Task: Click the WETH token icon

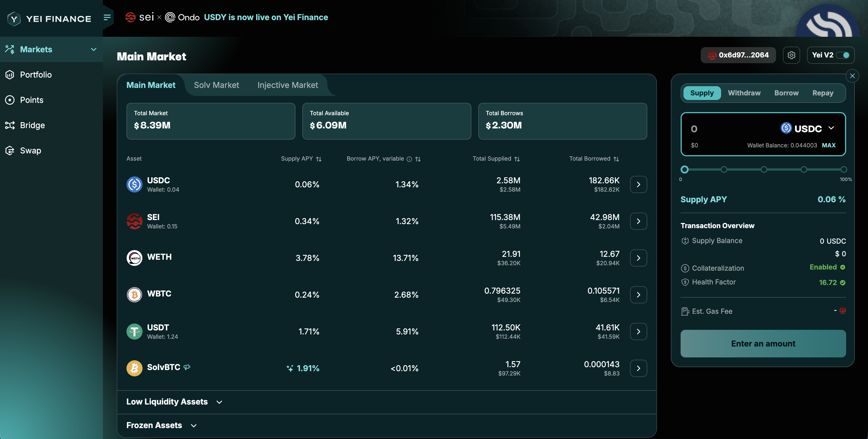Action: pyautogui.click(x=135, y=258)
